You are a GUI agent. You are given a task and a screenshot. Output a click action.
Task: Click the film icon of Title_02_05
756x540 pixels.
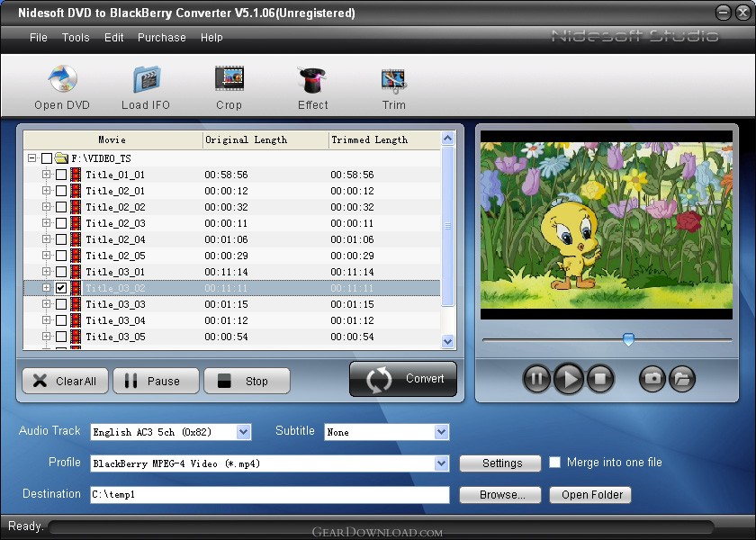point(76,256)
